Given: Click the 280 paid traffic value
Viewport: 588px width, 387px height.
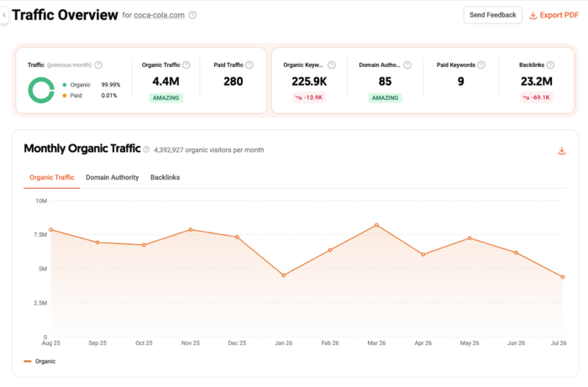Looking at the screenshot, I should [234, 81].
